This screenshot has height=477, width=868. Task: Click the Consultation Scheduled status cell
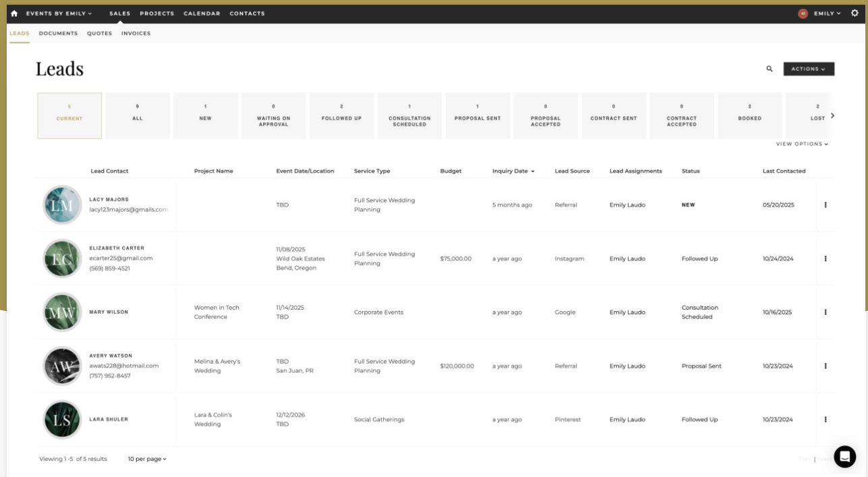click(700, 312)
